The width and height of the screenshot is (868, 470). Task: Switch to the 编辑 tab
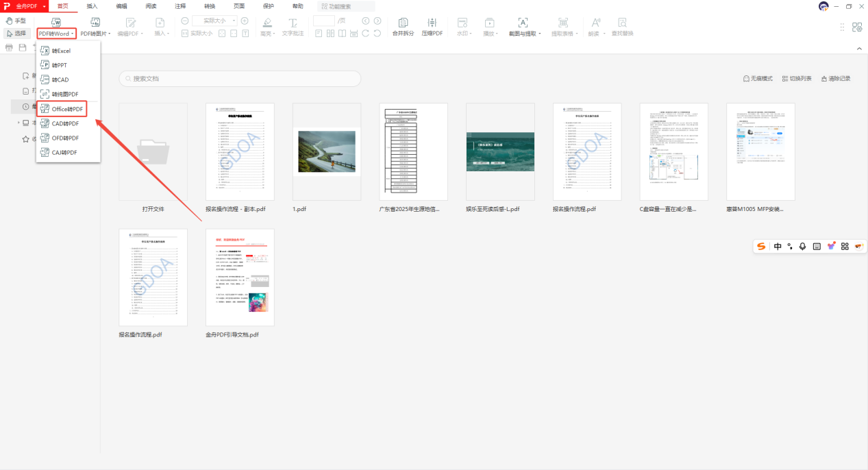[121, 6]
